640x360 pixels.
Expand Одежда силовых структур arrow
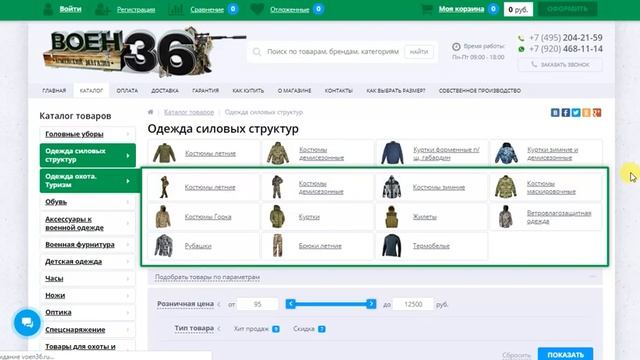click(128, 156)
